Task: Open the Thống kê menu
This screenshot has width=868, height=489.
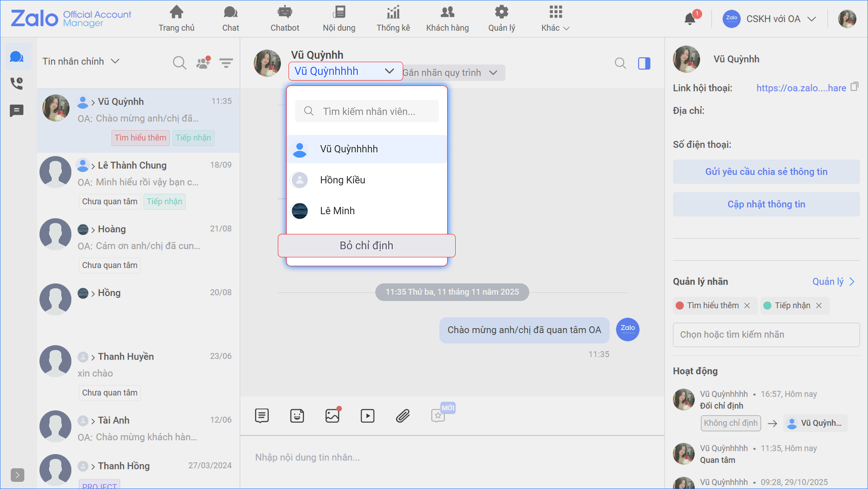Action: coord(393,19)
